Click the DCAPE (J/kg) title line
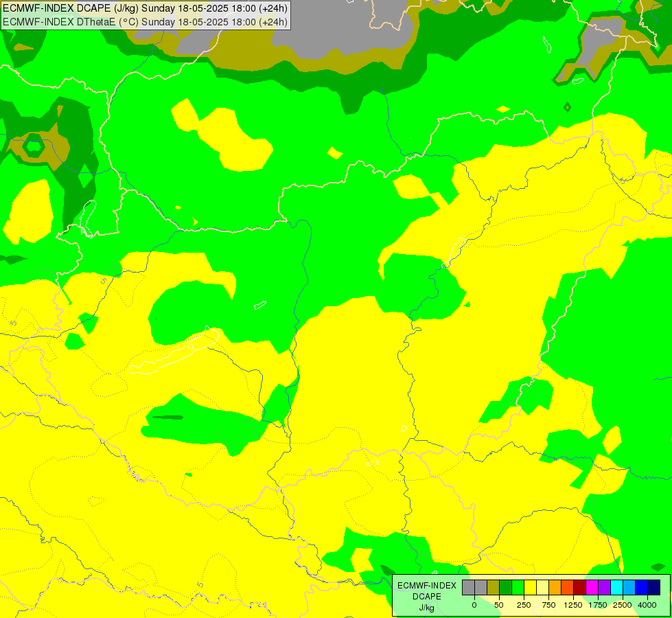 coord(146,8)
